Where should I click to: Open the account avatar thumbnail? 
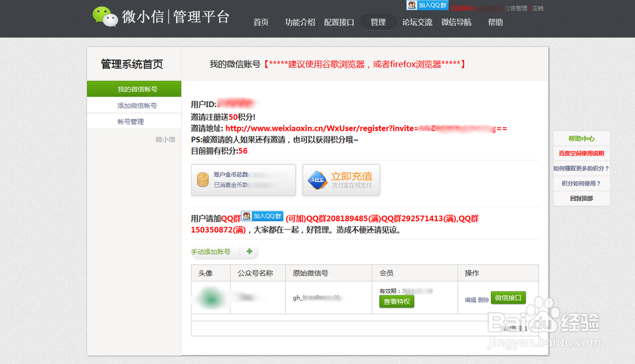(211, 298)
